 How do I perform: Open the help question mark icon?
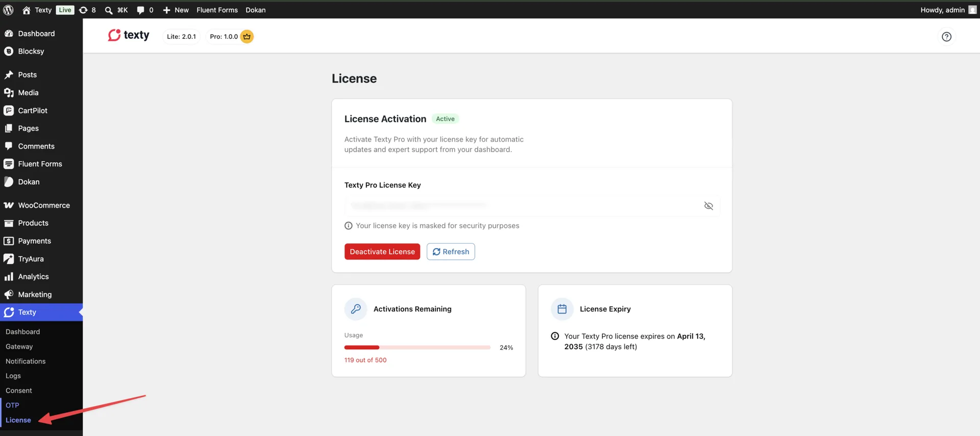[x=946, y=36]
